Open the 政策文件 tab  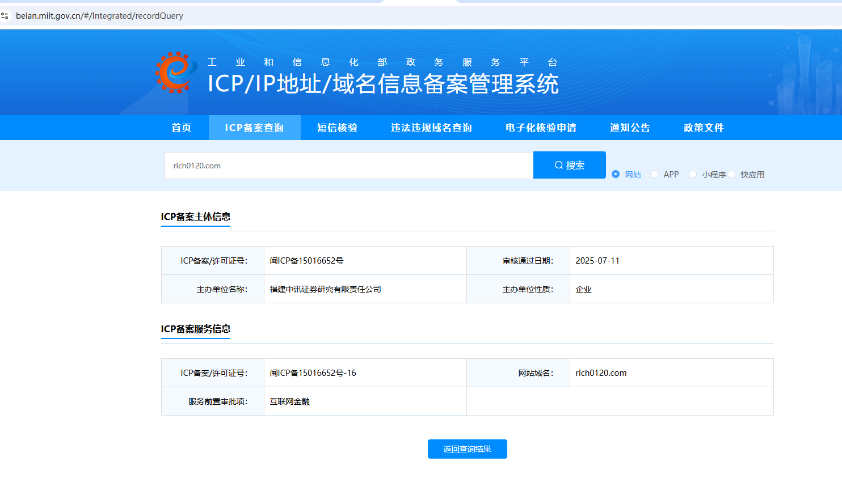(704, 128)
